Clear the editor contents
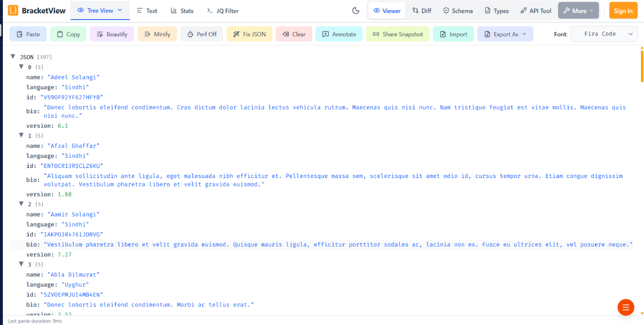The height and width of the screenshot is (325, 644). (294, 34)
